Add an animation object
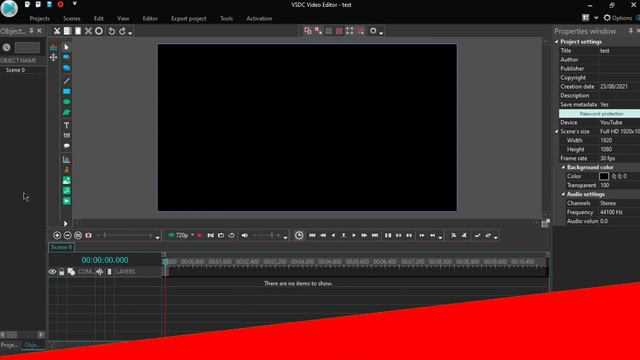Screen dimensions: 640x360 click(x=67, y=170)
